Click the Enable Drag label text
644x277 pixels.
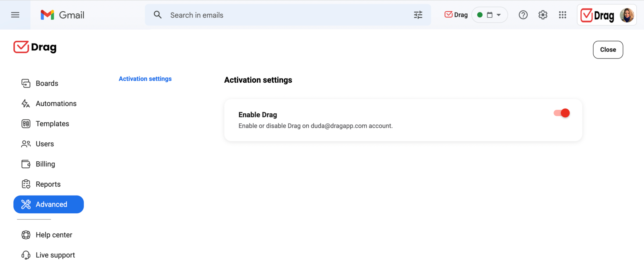point(258,115)
